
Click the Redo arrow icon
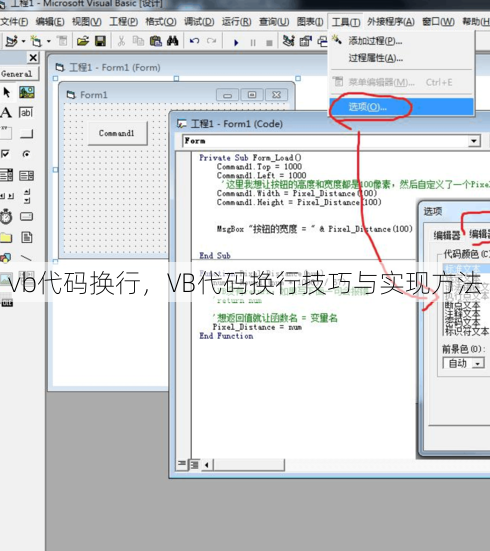(x=212, y=41)
